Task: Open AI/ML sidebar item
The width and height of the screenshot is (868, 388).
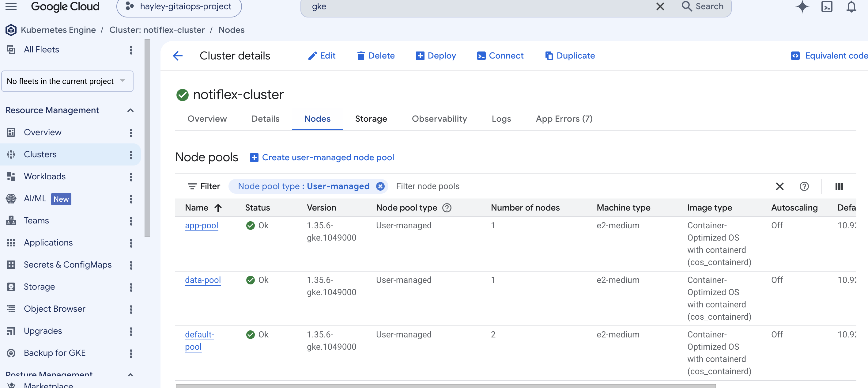Action: [35, 199]
